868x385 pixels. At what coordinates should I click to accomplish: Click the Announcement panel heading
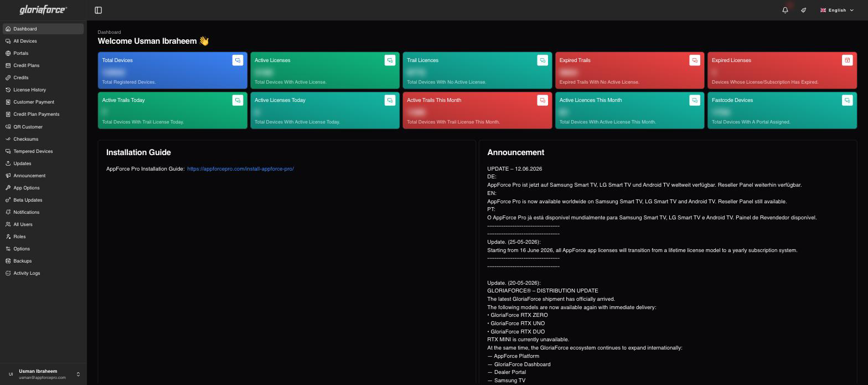coord(515,152)
